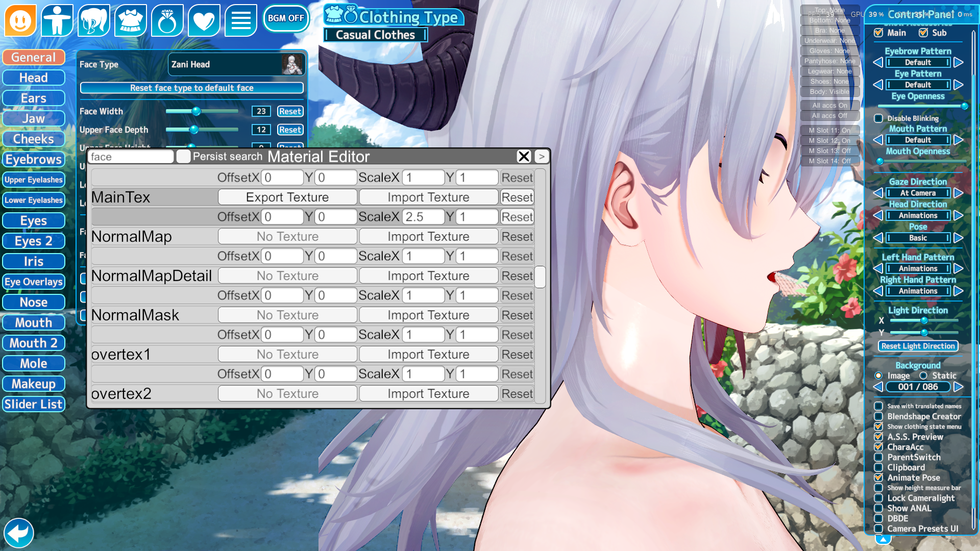Open the hair category icon
Screen dimensions: 980x551
(x=94, y=20)
